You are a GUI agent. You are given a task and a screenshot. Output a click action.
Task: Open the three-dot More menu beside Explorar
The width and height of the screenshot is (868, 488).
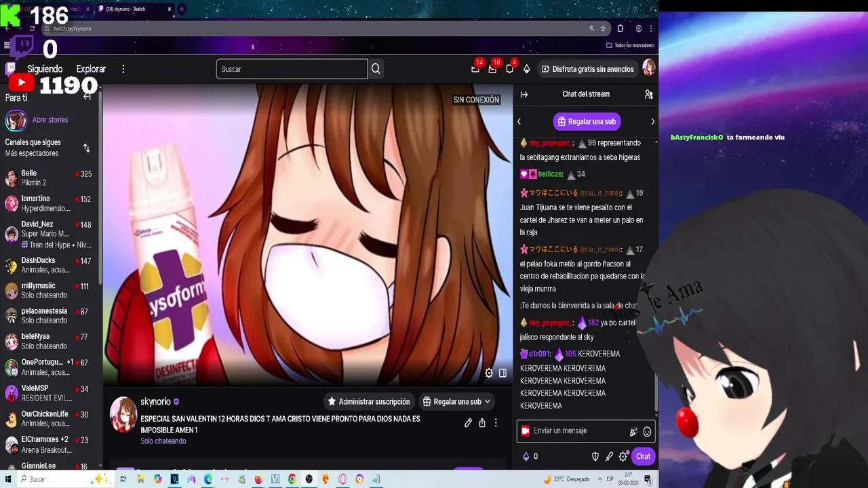(x=123, y=69)
